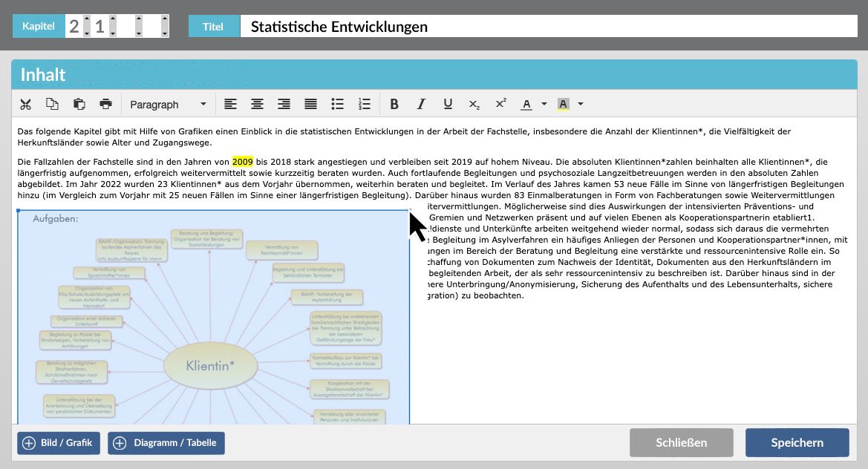Click the Cut scissors icon
Image resolution: width=868 pixels, height=469 pixels.
click(26, 104)
